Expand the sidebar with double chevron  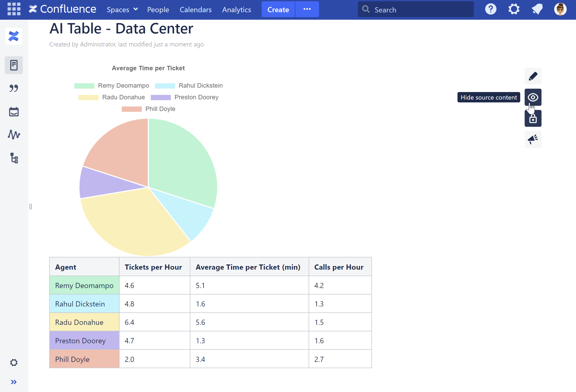coord(14,382)
